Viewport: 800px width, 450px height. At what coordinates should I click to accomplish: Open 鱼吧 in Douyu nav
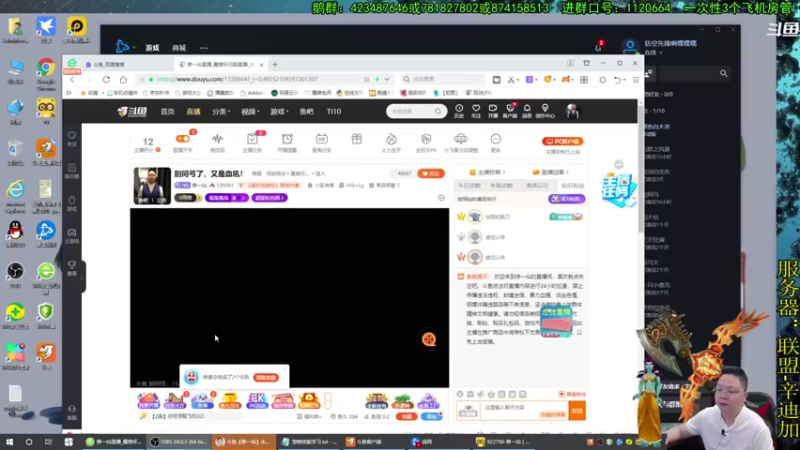point(307,111)
